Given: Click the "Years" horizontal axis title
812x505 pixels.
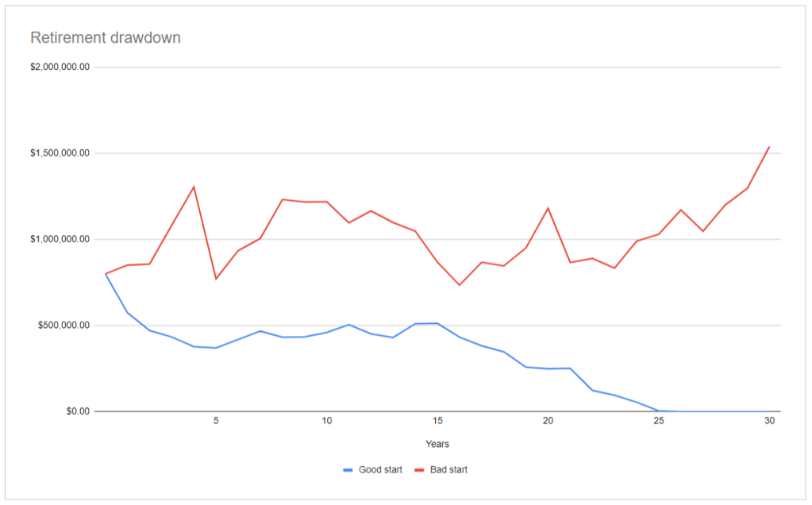Looking at the screenshot, I should (437, 444).
